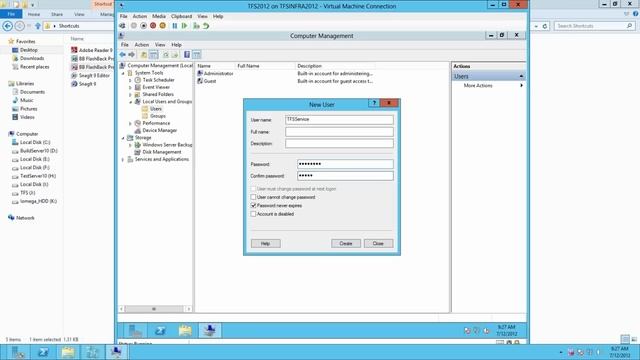640x360 pixels.
Task: Click the Revert icon in VM toolbar
Action: (206, 26)
